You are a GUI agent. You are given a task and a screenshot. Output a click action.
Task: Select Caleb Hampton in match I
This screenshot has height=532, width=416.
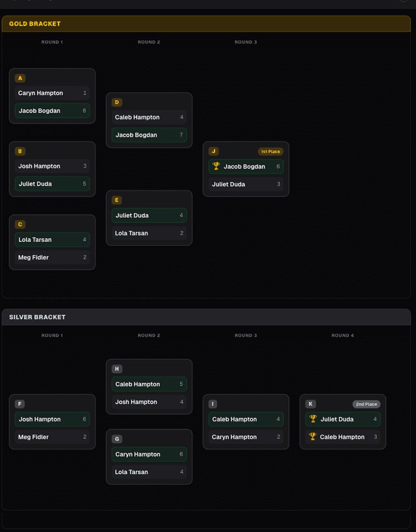click(246, 419)
